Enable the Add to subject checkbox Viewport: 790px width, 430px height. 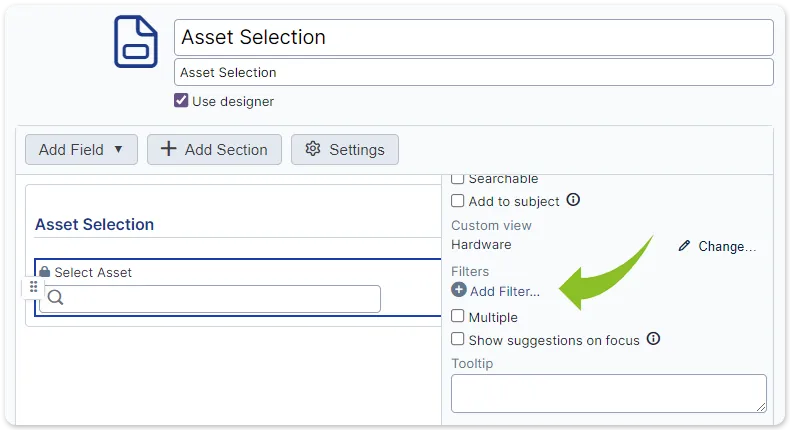pyautogui.click(x=457, y=201)
